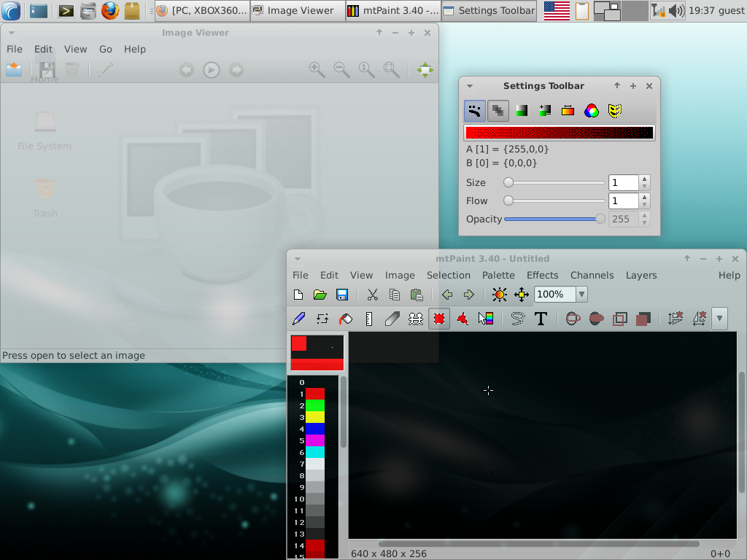Select the Make Selection tool
The height and width of the screenshot is (560, 747).
[438, 319]
